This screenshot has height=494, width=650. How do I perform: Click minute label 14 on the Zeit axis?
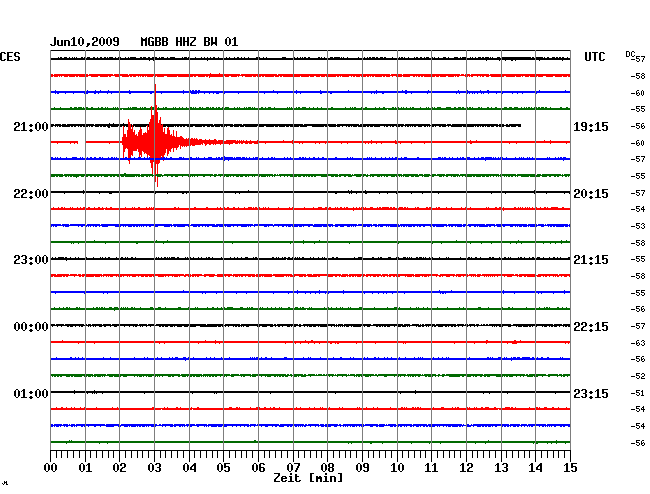pos(536,468)
